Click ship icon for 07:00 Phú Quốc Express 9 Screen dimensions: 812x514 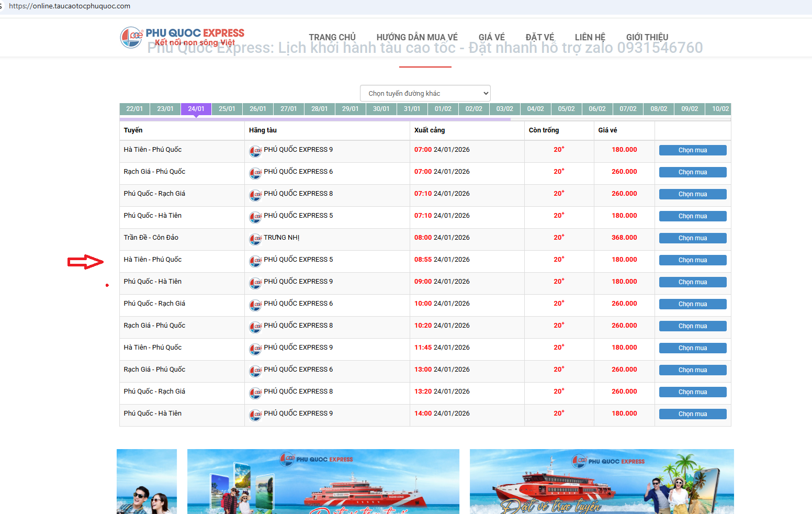tap(255, 151)
